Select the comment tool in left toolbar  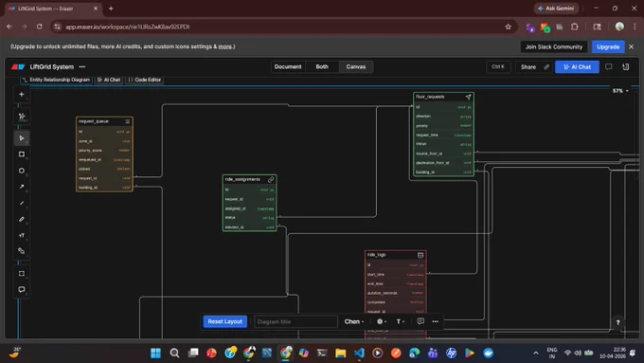coord(22,289)
